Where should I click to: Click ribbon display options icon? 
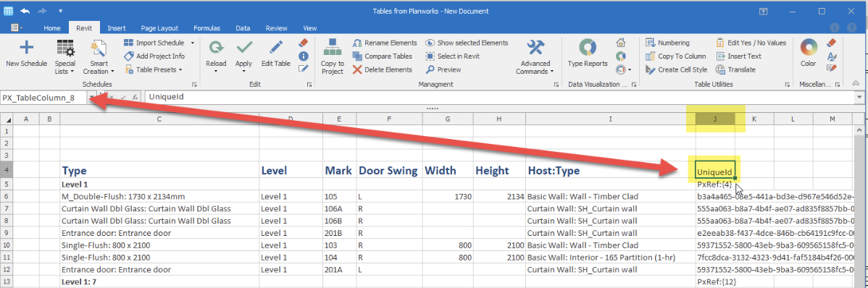point(763,11)
